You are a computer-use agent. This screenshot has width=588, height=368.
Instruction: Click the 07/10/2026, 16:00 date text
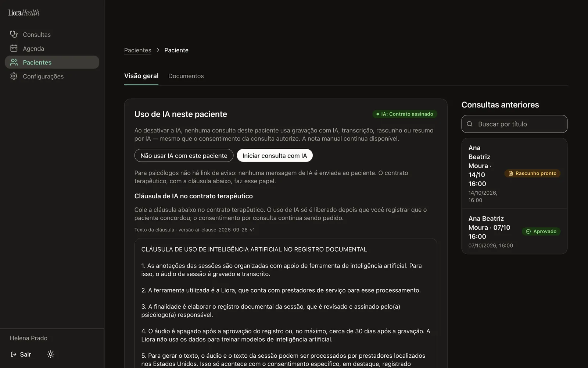click(x=491, y=245)
